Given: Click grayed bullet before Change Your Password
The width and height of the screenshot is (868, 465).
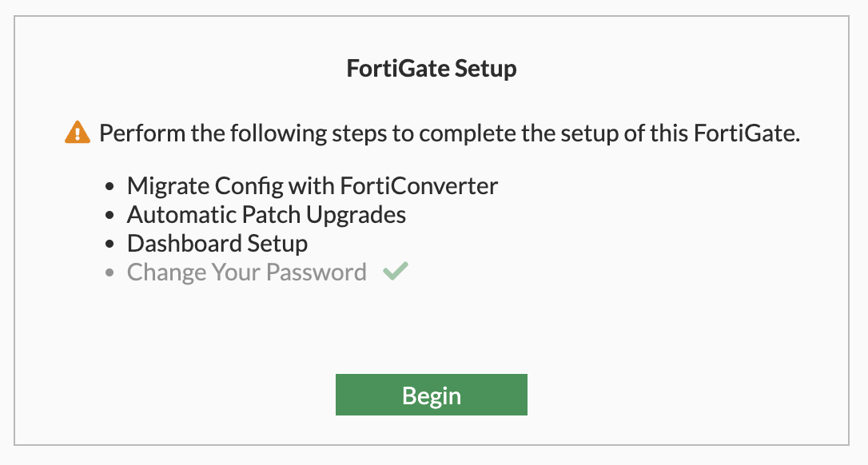Looking at the screenshot, I should pos(111,273).
